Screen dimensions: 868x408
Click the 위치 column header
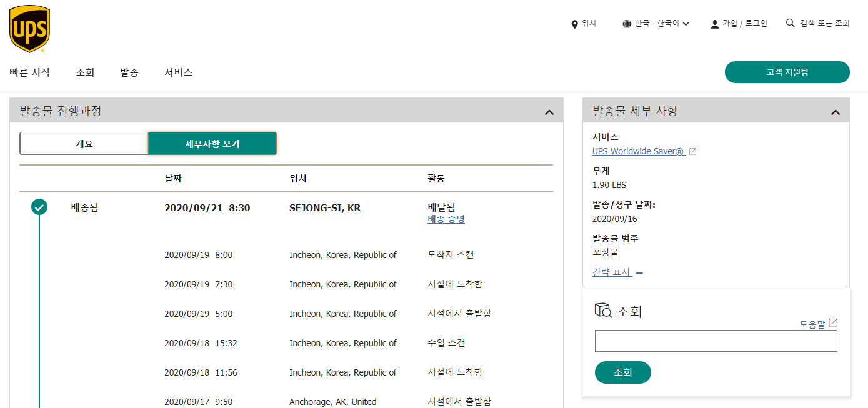(x=298, y=179)
